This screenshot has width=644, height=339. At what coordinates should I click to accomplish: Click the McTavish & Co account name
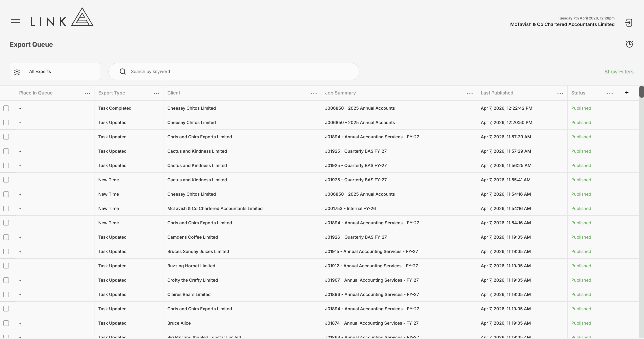(562, 24)
